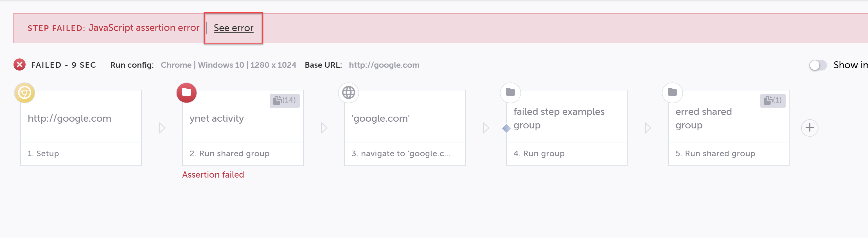Open the See error link
The height and width of the screenshot is (238, 868).
pyautogui.click(x=233, y=28)
